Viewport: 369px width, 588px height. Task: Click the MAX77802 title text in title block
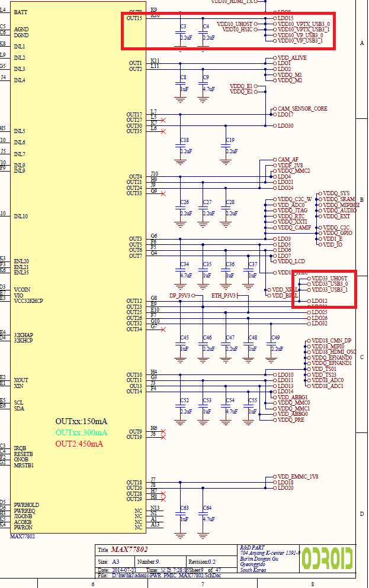coord(129,550)
